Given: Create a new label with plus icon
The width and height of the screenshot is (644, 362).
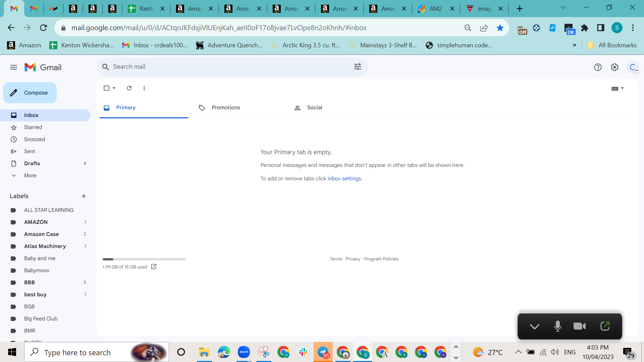Looking at the screenshot, I should pyautogui.click(x=84, y=196).
